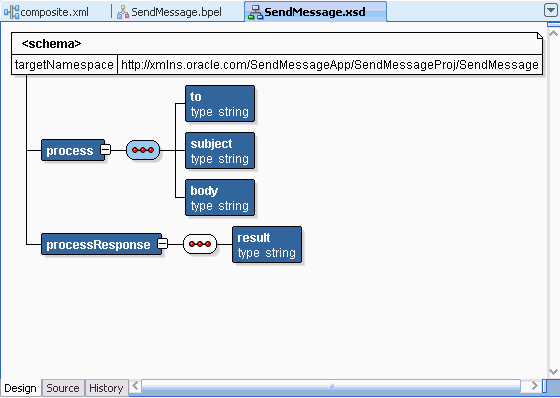Select the sequence compositor after processResponse
This screenshot has height=398, width=560.
(200, 244)
